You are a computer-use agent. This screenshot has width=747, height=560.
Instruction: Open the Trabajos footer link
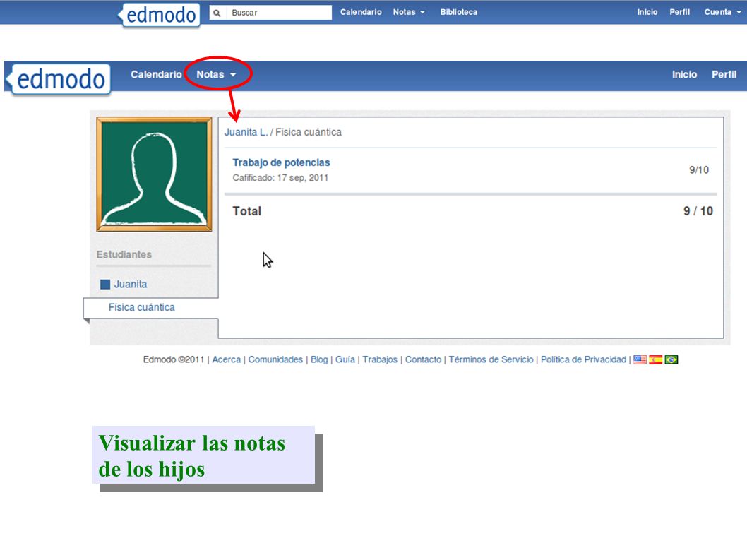(x=380, y=359)
